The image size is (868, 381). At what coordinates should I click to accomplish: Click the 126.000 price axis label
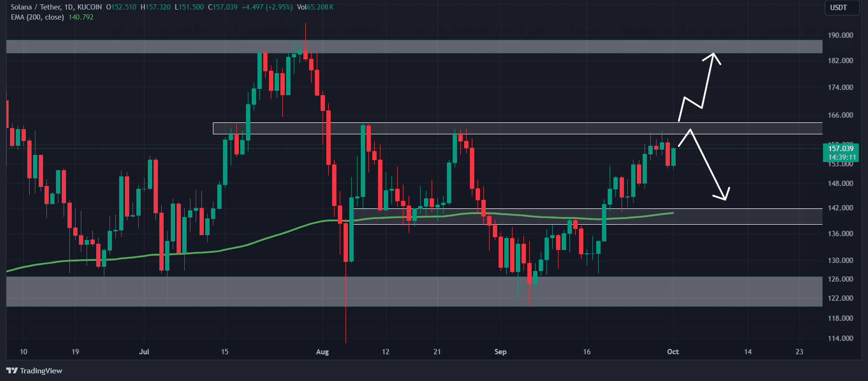pos(840,279)
